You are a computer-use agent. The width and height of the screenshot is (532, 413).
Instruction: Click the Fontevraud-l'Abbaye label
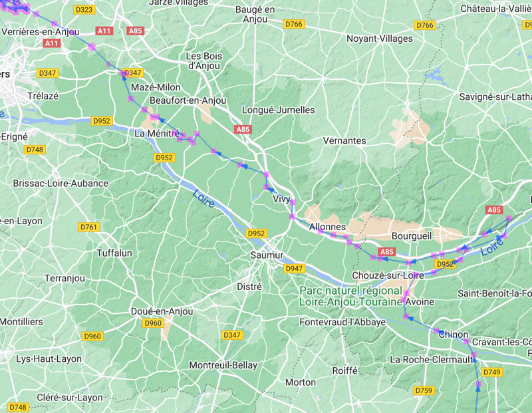click(342, 322)
